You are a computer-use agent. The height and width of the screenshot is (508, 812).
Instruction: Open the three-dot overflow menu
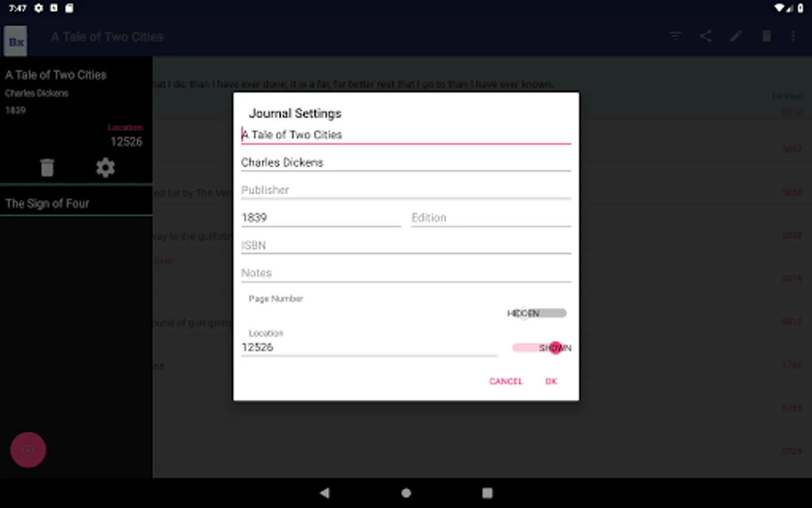point(793,37)
